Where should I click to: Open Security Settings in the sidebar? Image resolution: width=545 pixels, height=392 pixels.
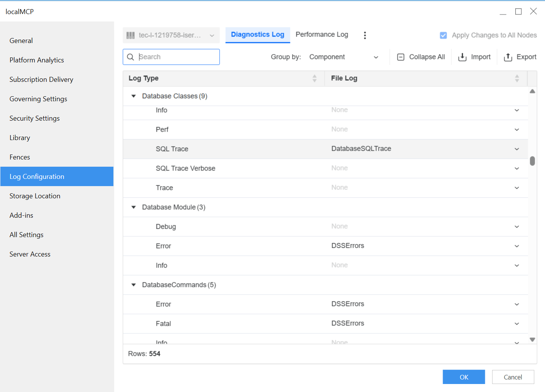point(35,118)
